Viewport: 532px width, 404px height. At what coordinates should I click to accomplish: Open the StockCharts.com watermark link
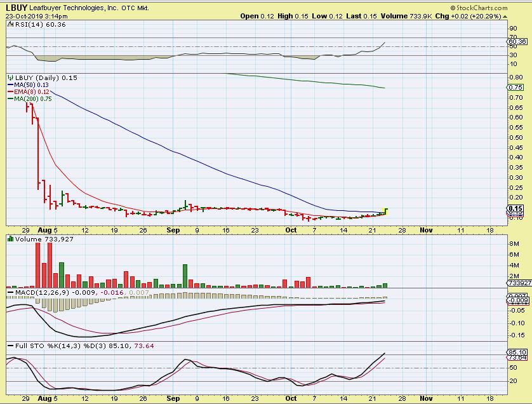tap(482, 8)
